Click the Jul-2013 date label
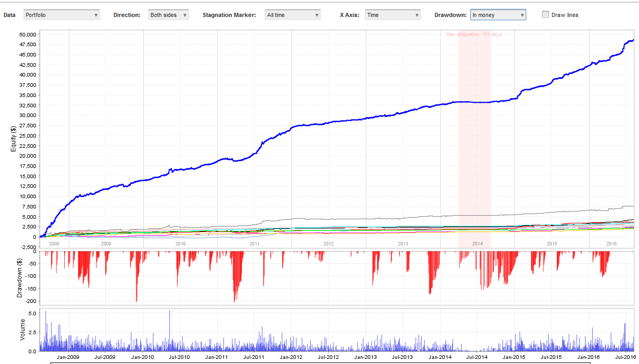 402,357
